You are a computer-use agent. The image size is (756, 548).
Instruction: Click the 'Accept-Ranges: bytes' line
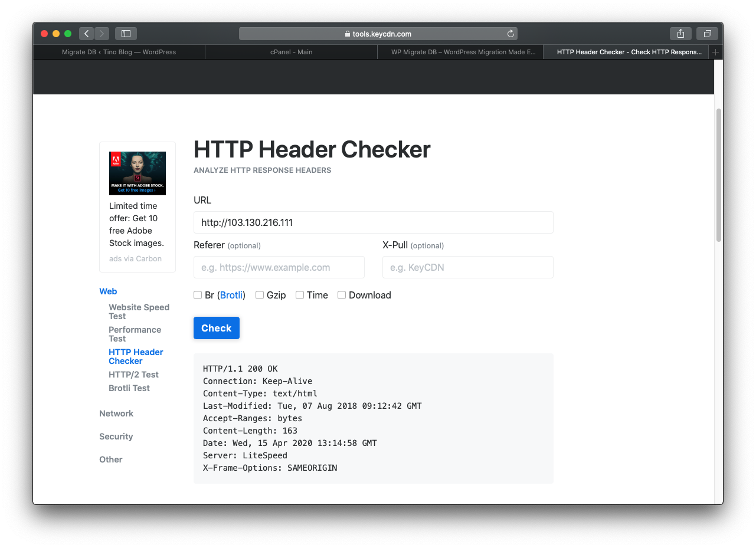pos(253,418)
